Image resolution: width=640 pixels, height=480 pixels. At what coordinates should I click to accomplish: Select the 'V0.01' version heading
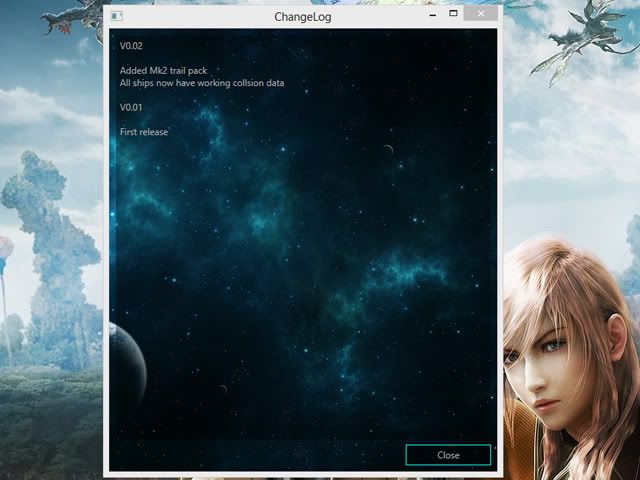click(131, 107)
